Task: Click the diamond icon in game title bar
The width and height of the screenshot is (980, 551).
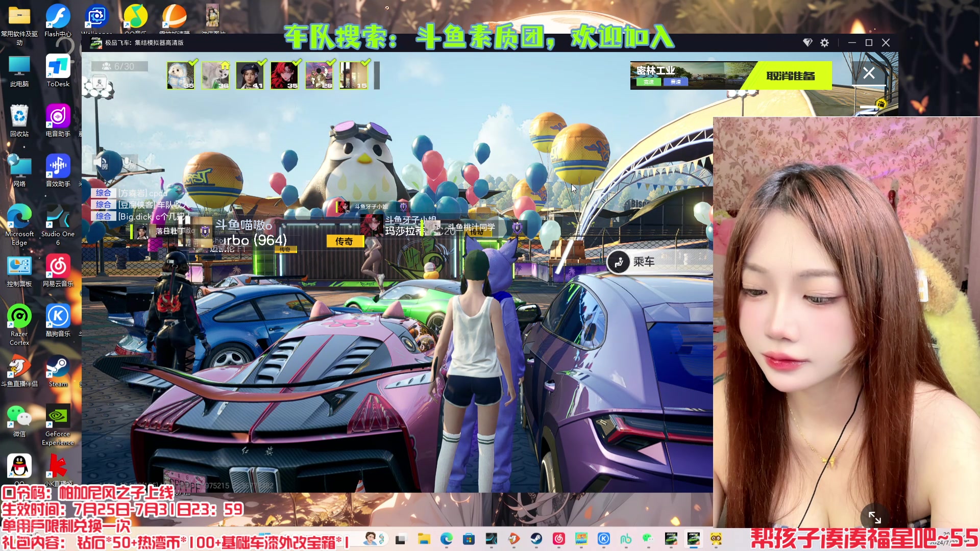Action: (807, 43)
